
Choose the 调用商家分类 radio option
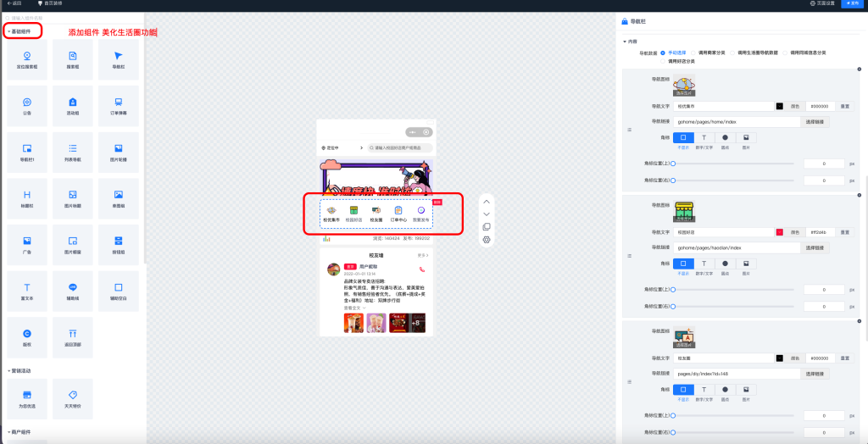coord(693,53)
